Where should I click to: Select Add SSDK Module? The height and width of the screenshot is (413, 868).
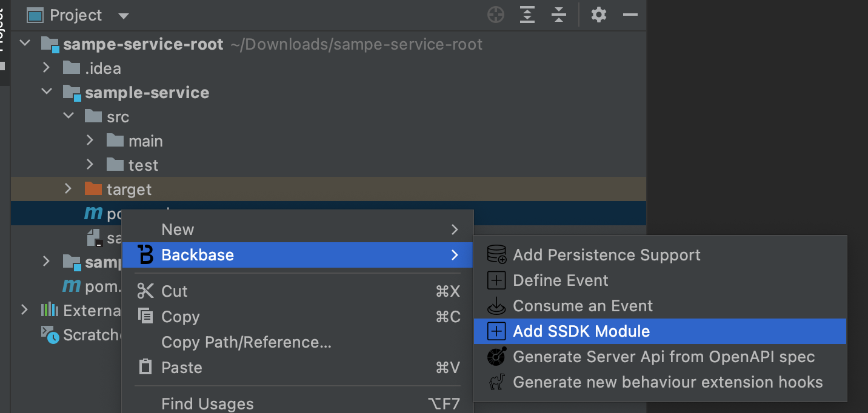point(660,331)
